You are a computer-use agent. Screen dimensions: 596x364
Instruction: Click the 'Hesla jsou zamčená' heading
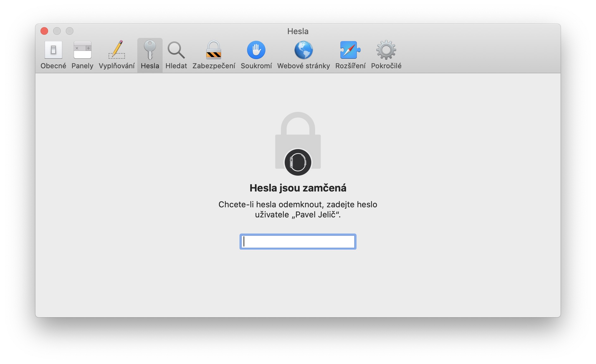tap(298, 188)
